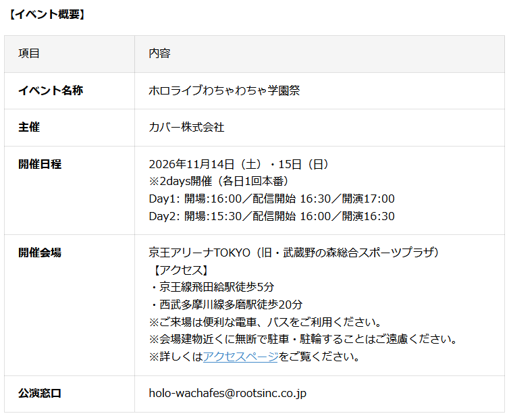
Task: Click the 京王線飛田給駅徒歩5分 line
Action: tap(212, 287)
